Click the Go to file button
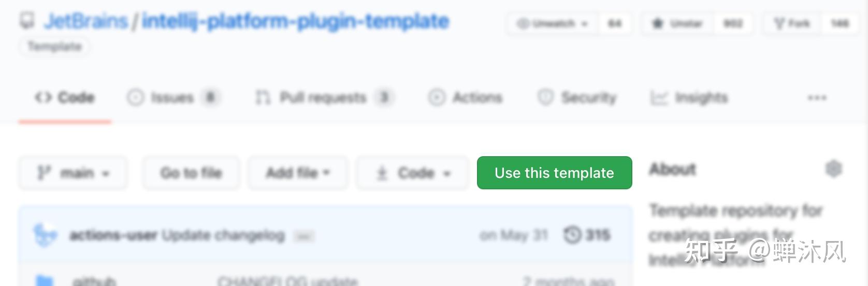Image resolution: width=868 pixels, height=286 pixels. [191, 173]
